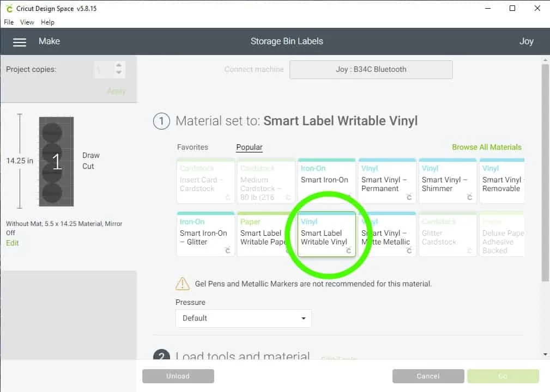The height and width of the screenshot is (392, 550).
Task: Decrease project copies with down arrow
Action: coord(119,72)
